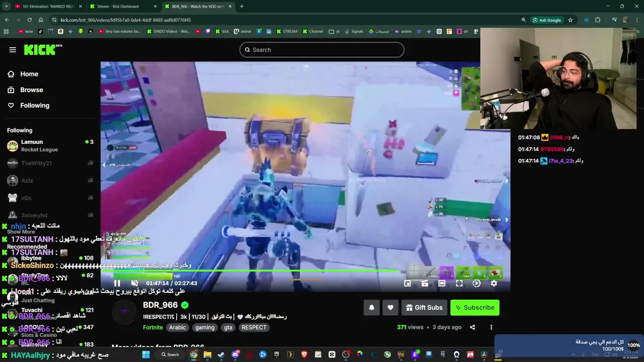Click the Windows taskbar Search box
This screenshot has height=362, width=644.
[170, 354]
